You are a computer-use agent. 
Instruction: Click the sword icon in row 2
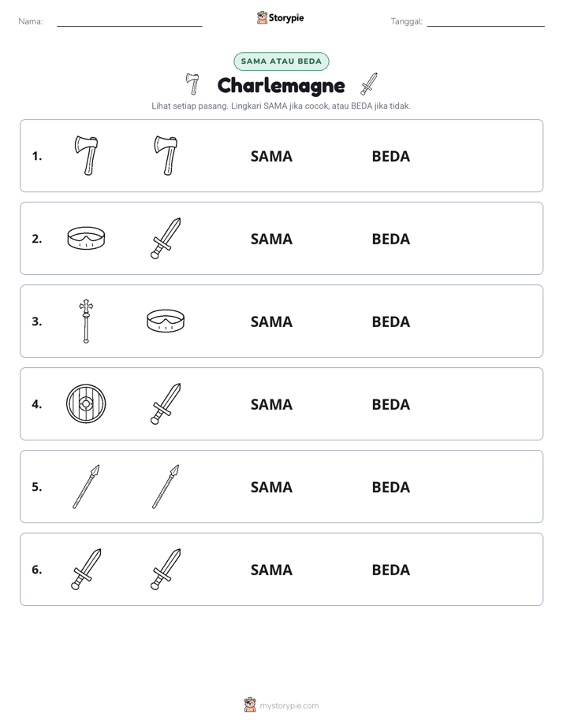point(166,238)
